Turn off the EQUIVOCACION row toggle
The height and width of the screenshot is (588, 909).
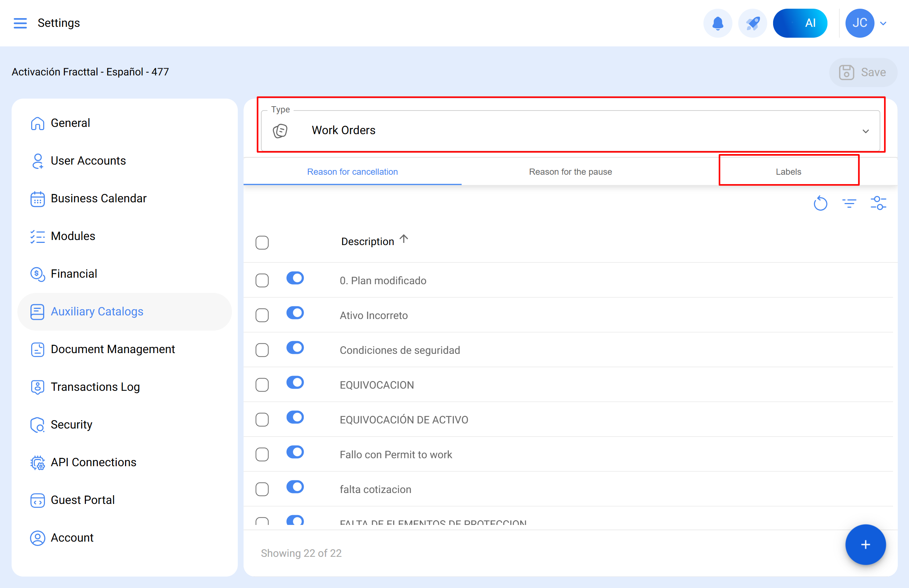pyautogui.click(x=295, y=382)
